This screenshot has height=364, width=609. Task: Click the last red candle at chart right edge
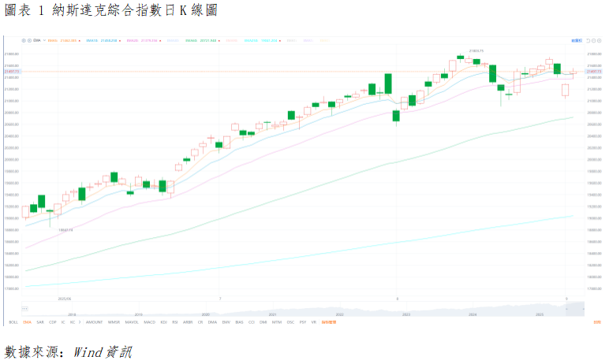(574, 72)
